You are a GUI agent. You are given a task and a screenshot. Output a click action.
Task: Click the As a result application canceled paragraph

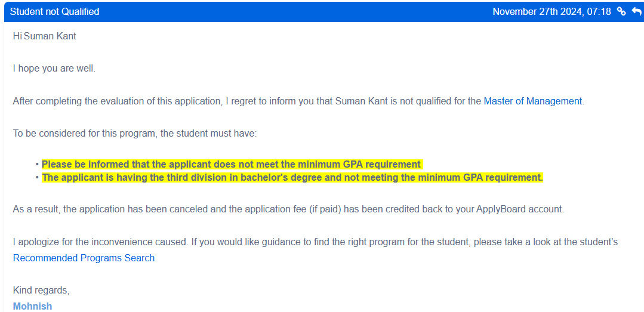[288, 209]
